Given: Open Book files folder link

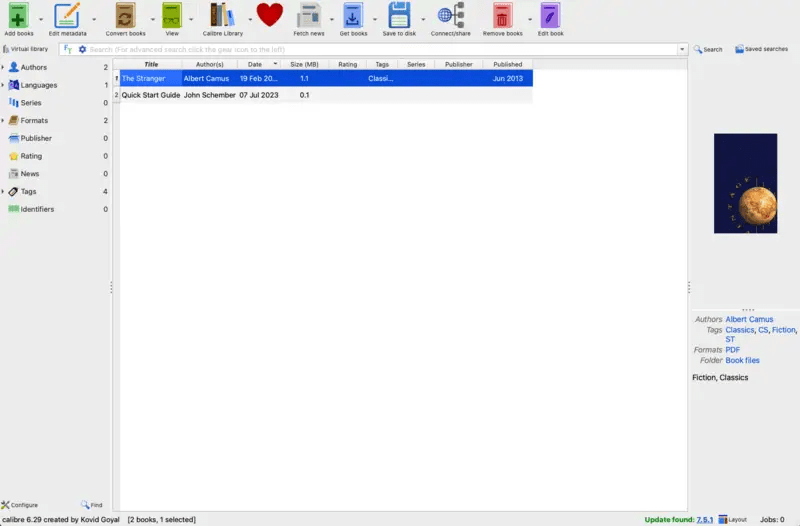Looking at the screenshot, I should click(742, 360).
